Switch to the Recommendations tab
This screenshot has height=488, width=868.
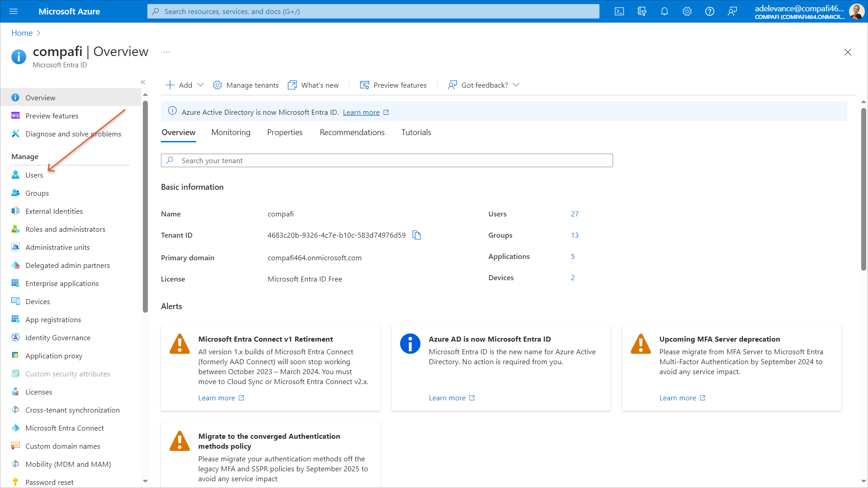point(352,132)
